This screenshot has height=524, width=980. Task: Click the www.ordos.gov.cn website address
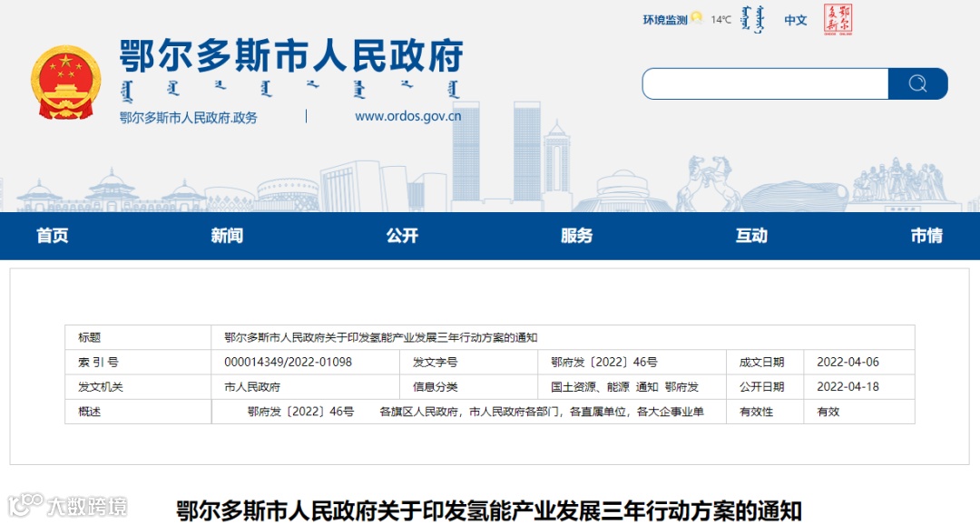[x=408, y=116]
